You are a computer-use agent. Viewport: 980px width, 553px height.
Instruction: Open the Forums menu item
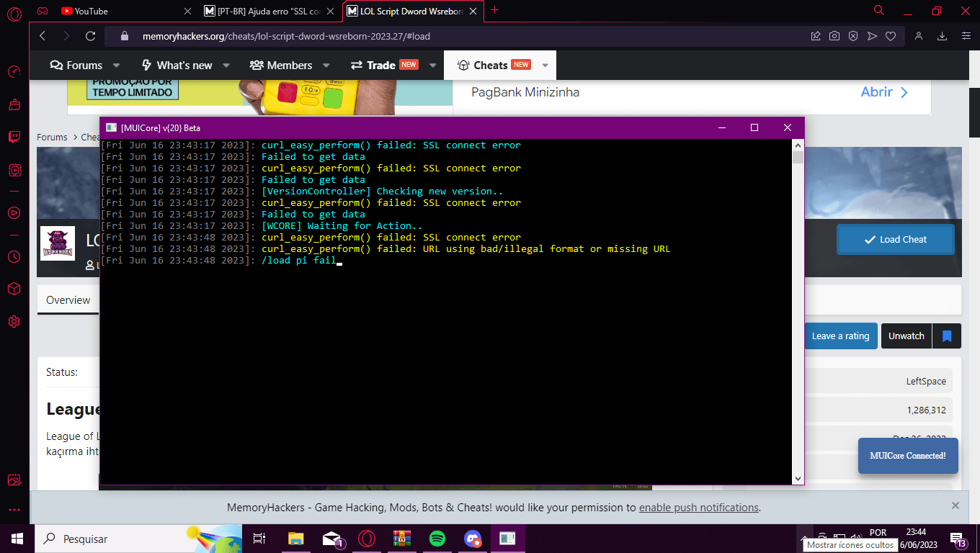76,65
